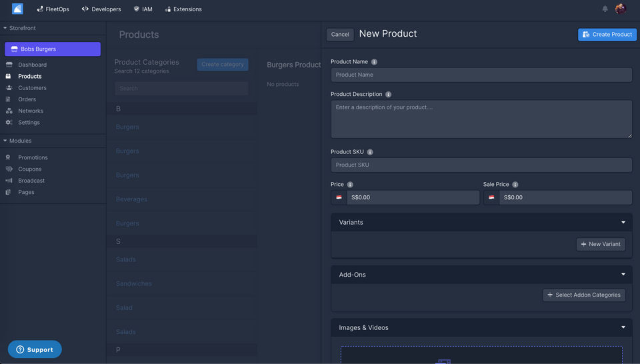The image size is (640, 364).
Task: Click the Price field info icon
Action: coord(350,185)
